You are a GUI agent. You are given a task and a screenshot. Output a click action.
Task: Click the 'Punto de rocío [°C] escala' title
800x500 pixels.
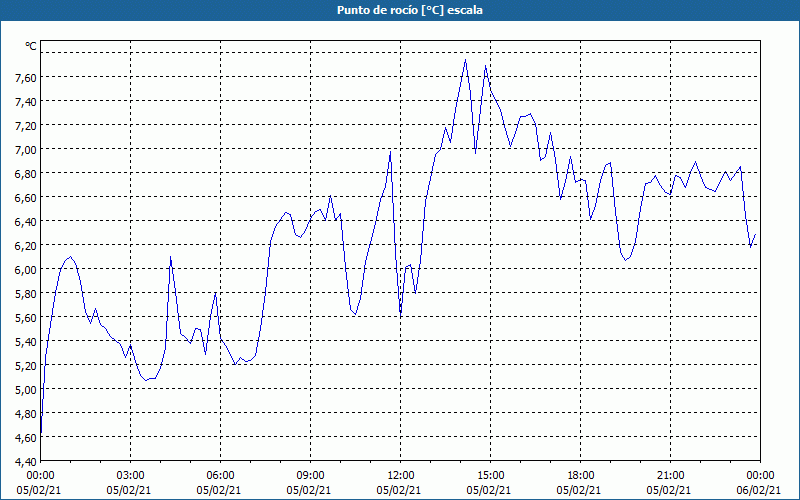click(410, 10)
